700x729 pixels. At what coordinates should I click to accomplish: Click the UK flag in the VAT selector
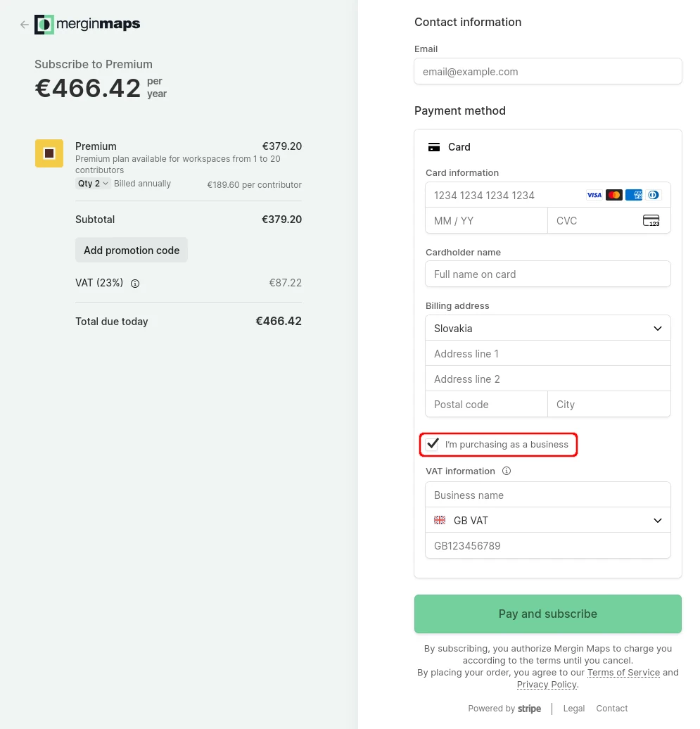click(440, 520)
